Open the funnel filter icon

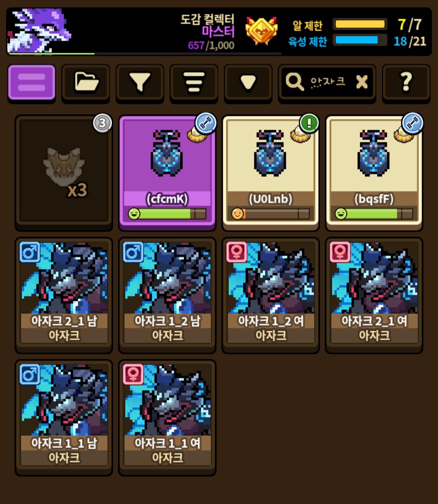click(140, 83)
